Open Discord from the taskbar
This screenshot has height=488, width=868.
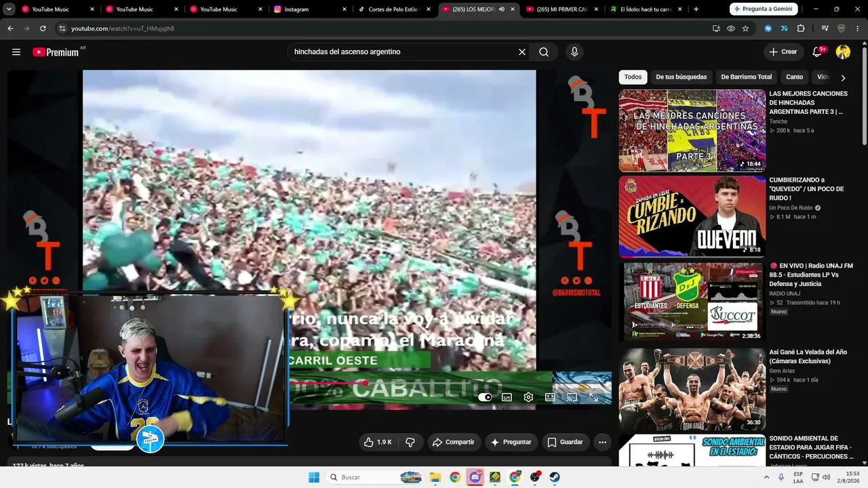475,477
